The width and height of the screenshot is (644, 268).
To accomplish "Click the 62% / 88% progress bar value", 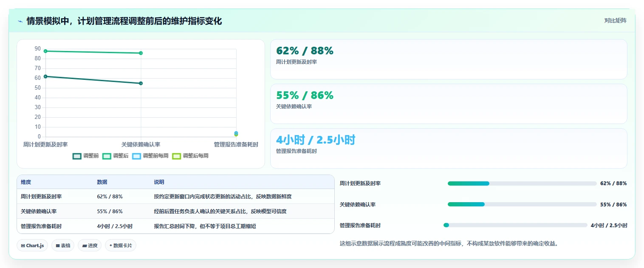I will click(x=613, y=183).
